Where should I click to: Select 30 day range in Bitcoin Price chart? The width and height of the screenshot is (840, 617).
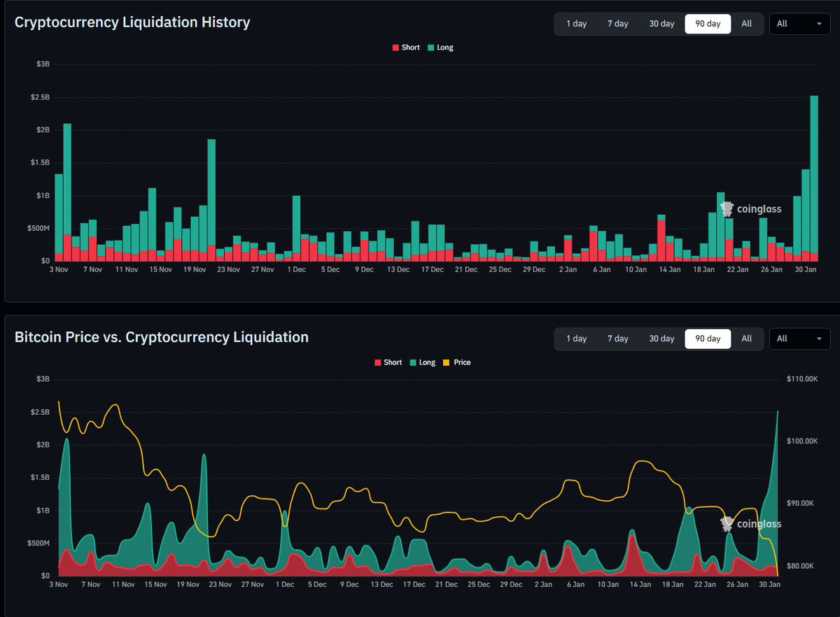pos(661,339)
